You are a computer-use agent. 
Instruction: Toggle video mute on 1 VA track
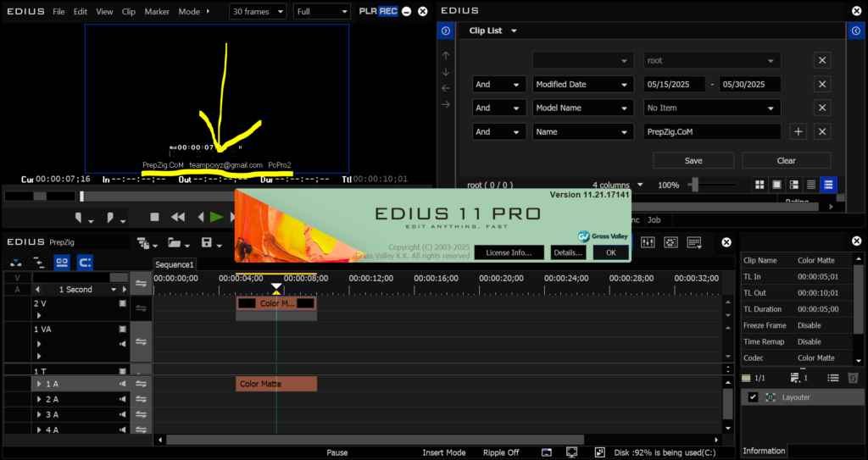coord(122,330)
